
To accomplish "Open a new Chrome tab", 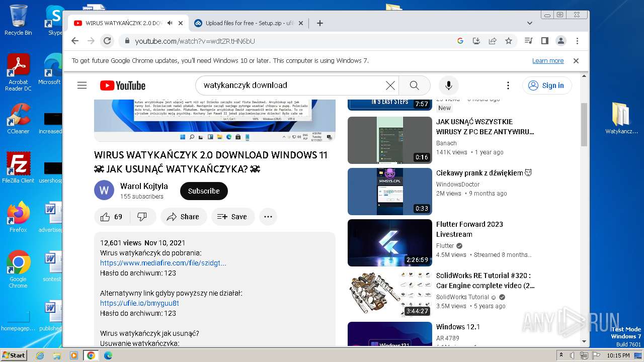I will pos(319,23).
